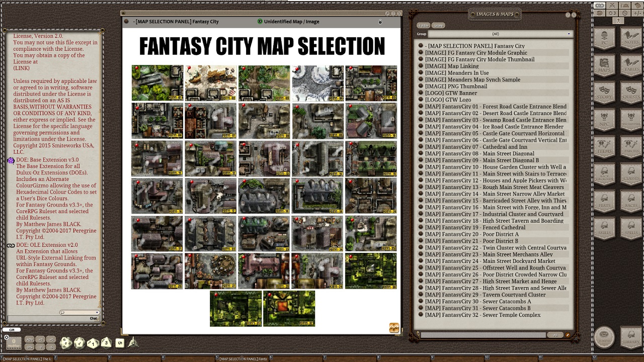Enable the DIS roll modifier
Screen dimensions: 644x362
[x=30, y=347]
